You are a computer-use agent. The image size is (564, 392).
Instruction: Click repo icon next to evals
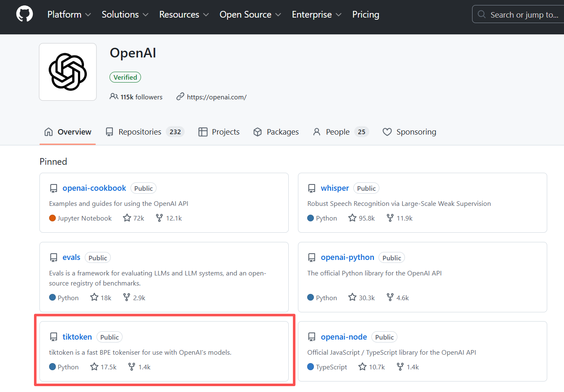(x=54, y=257)
